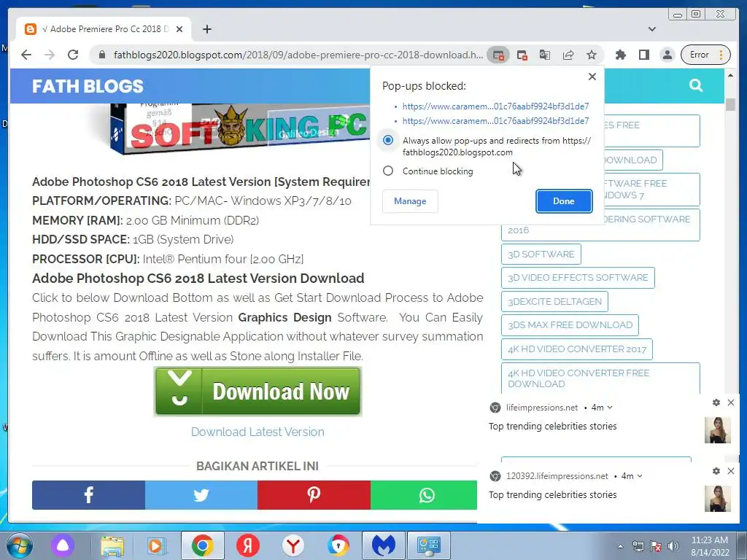Open Windows Explorer from the taskbar
This screenshot has width=747, height=560.
pos(112,545)
